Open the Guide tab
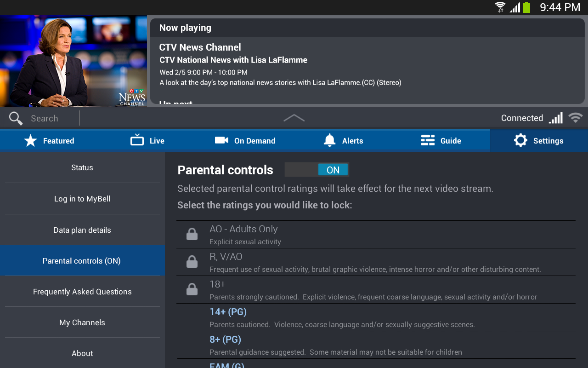Image resolution: width=588 pixels, height=368 pixels. coord(441,141)
